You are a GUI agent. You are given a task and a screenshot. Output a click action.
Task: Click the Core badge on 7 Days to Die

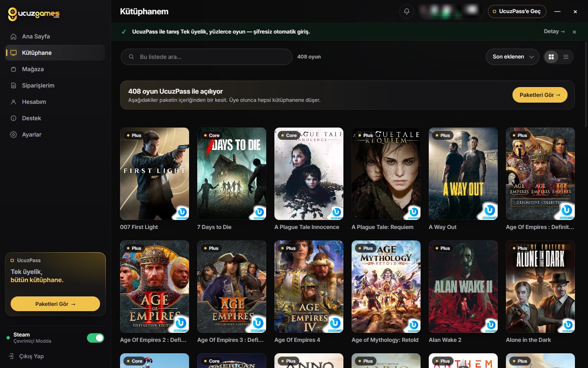pos(212,135)
